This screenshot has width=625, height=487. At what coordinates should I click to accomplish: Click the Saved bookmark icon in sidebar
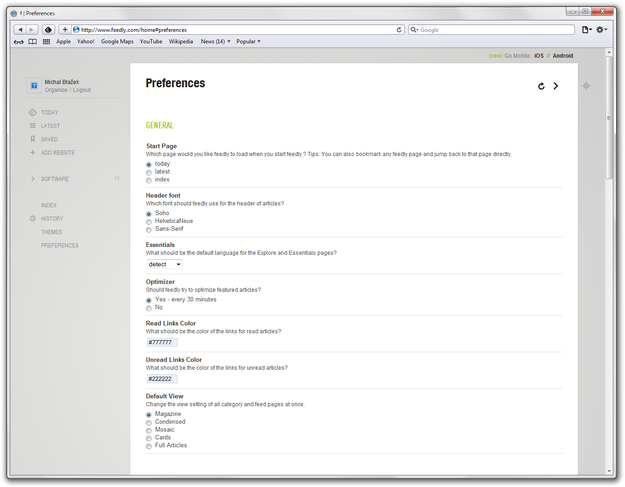[33, 139]
